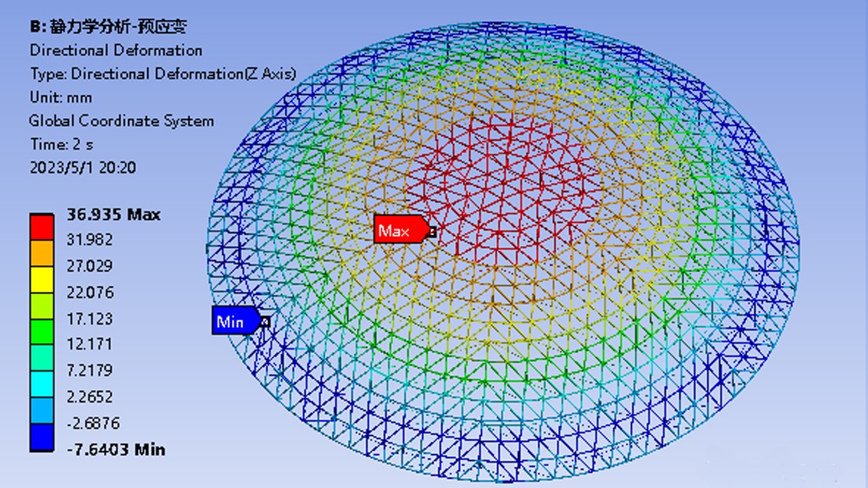This screenshot has width=868, height=488.
Task: Click the legend value 36.935 Max
Action: click(x=113, y=215)
